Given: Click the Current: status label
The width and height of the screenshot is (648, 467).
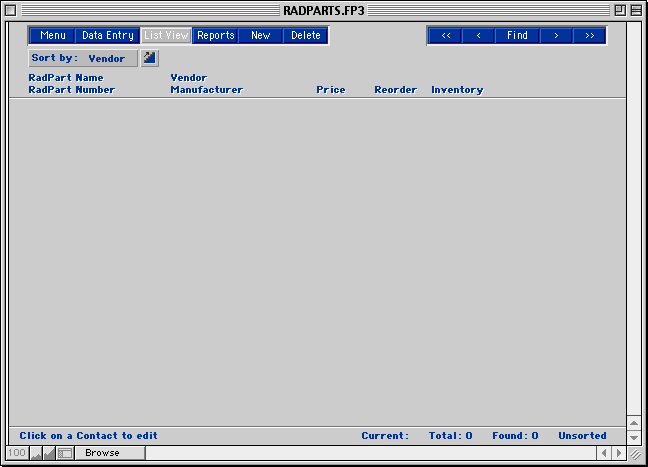Looking at the screenshot, I should coord(385,436).
